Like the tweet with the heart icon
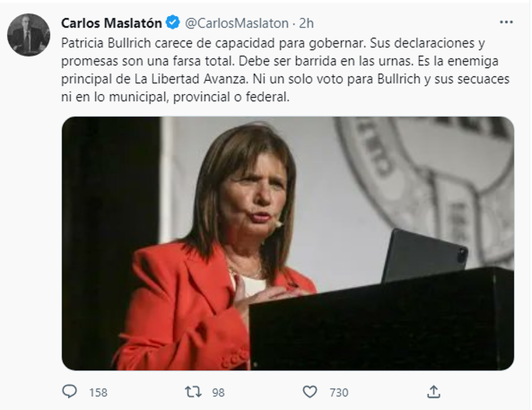 310,391
